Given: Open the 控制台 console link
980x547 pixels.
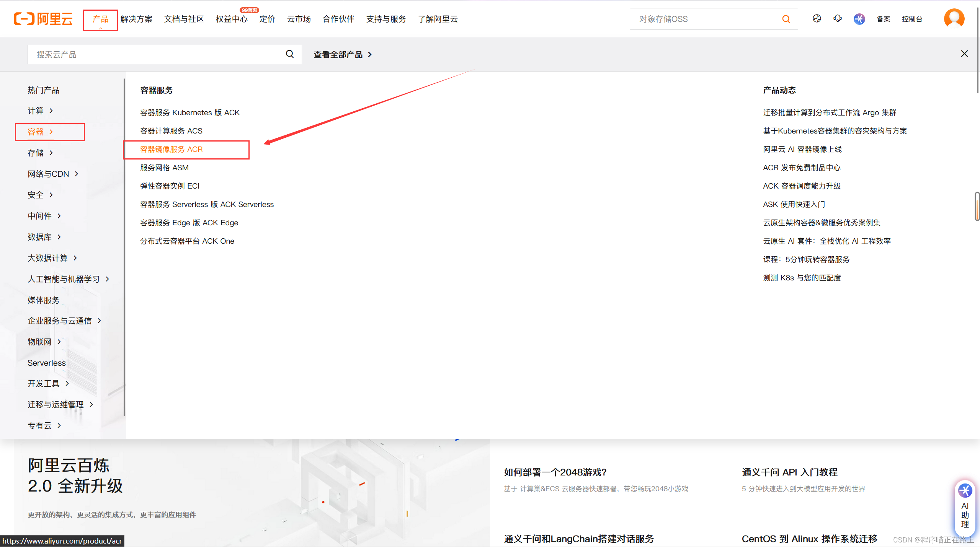Looking at the screenshot, I should pyautogui.click(x=912, y=19).
